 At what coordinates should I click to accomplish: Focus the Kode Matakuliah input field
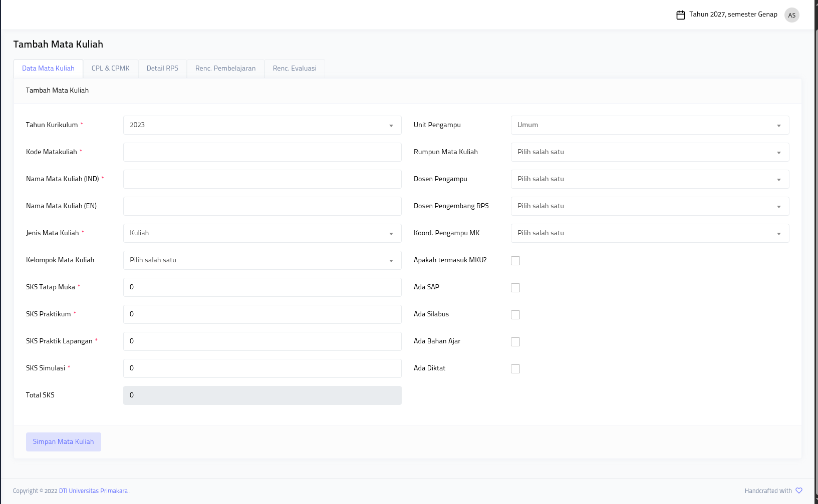coord(262,152)
